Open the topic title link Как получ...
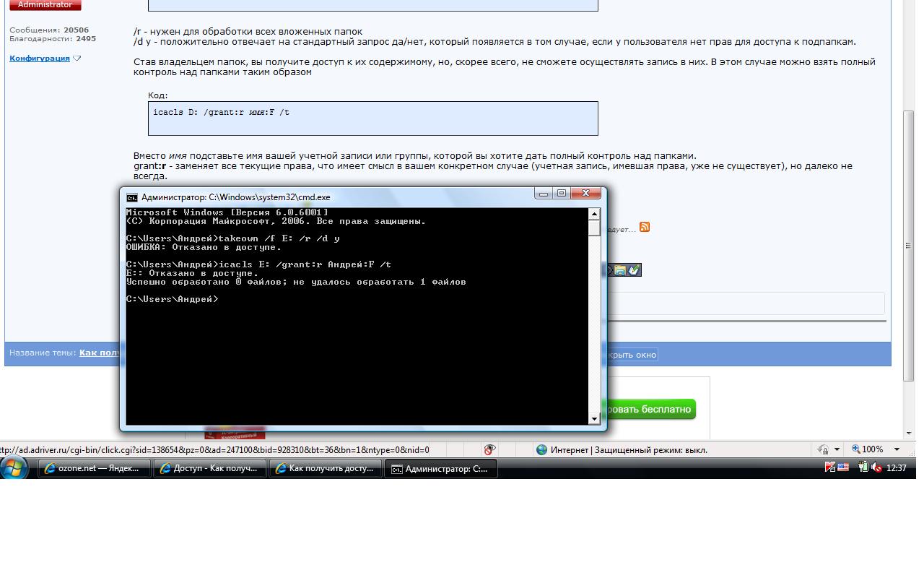 [100, 353]
